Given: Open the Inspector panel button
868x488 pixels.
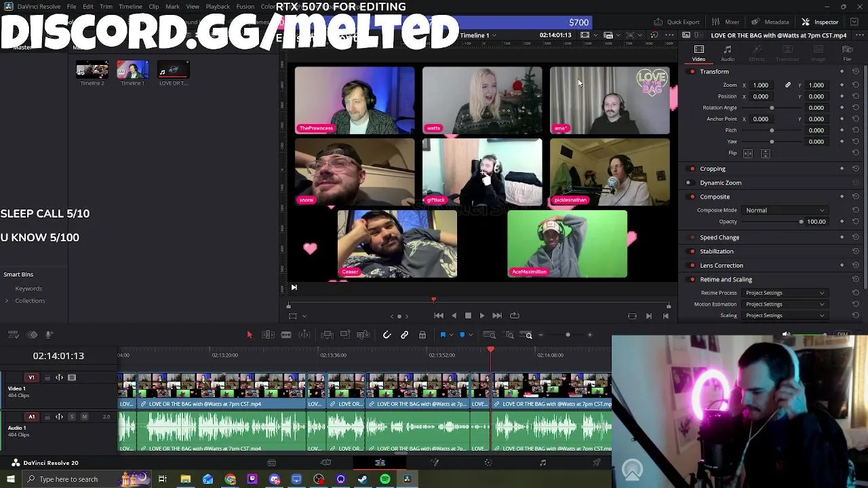Looking at the screenshot, I should [820, 22].
